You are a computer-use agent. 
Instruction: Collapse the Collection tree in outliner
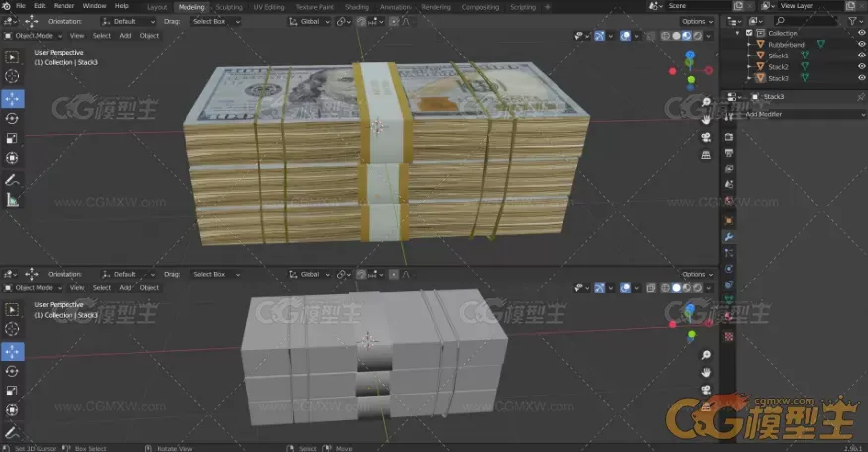click(737, 33)
